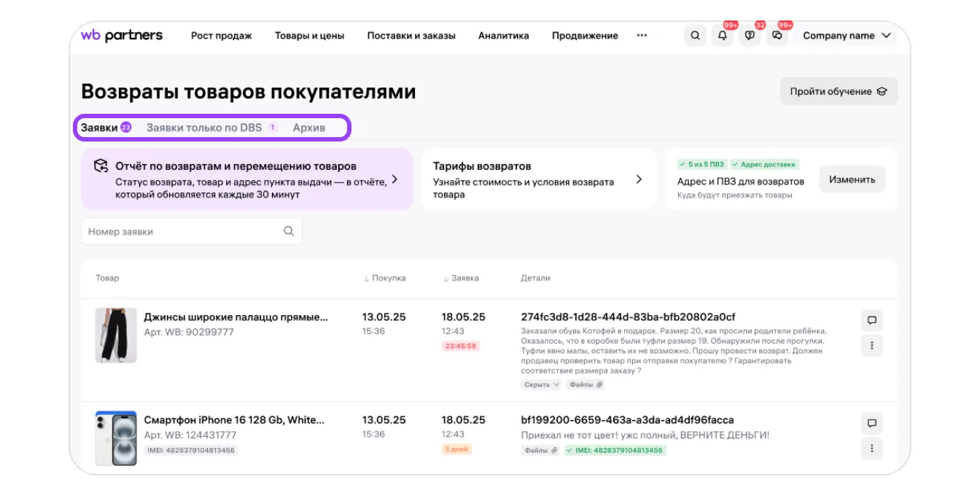
Task: Expand the Company name account dropdown
Action: (x=847, y=36)
